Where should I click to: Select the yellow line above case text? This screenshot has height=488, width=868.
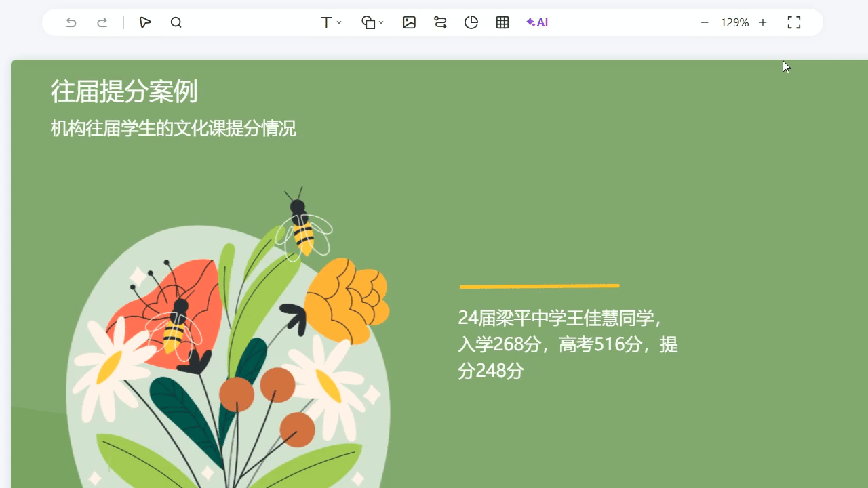click(x=539, y=286)
